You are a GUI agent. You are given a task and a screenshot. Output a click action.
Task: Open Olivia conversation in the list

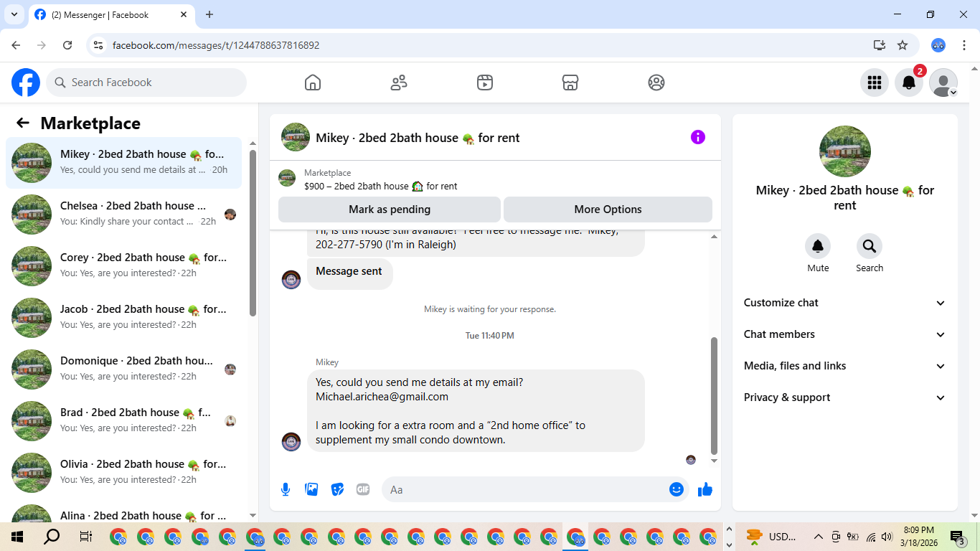pos(123,473)
